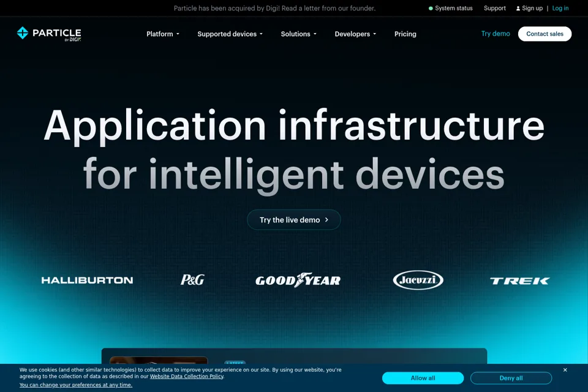Screen dimensions: 588x392
Task: Click the Trek logo
Action: tap(519, 281)
